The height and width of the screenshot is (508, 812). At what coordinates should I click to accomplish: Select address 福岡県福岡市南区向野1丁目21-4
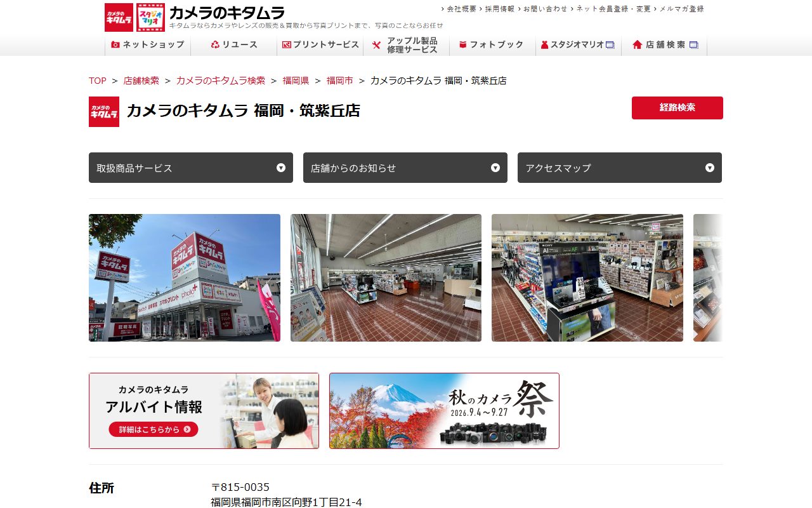coord(286,502)
